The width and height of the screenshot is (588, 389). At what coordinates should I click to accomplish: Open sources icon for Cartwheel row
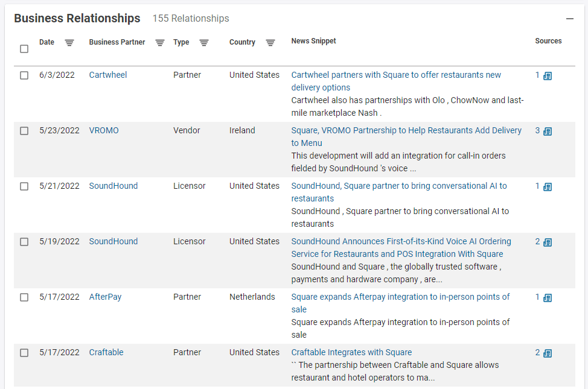(x=548, y=76)
